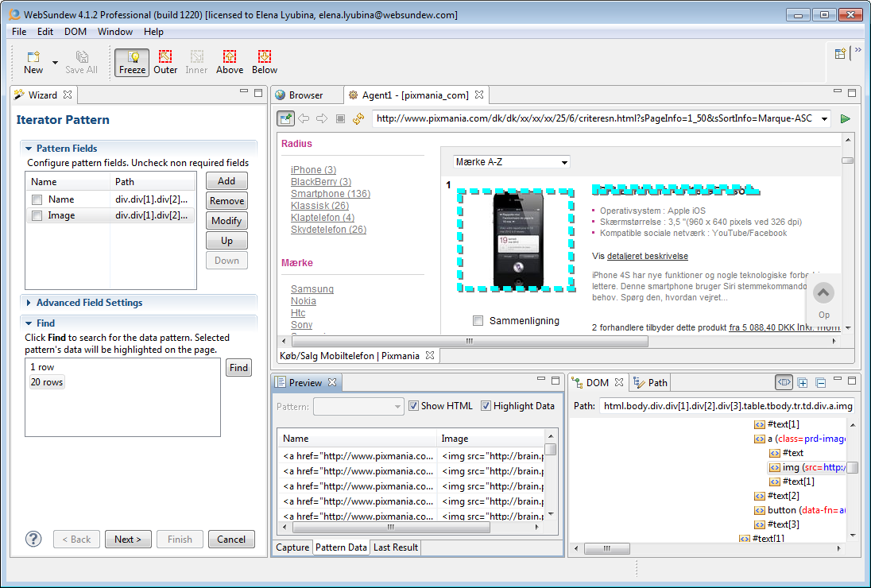Screen dimensions: 871x588
Task: Open the Mærke A-Z sort dropdown
Action: pyautogui.click(x=564, y=162)
